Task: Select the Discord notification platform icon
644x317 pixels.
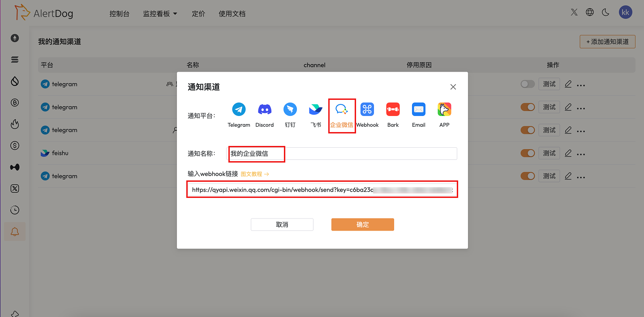Action: pos(264,109)
